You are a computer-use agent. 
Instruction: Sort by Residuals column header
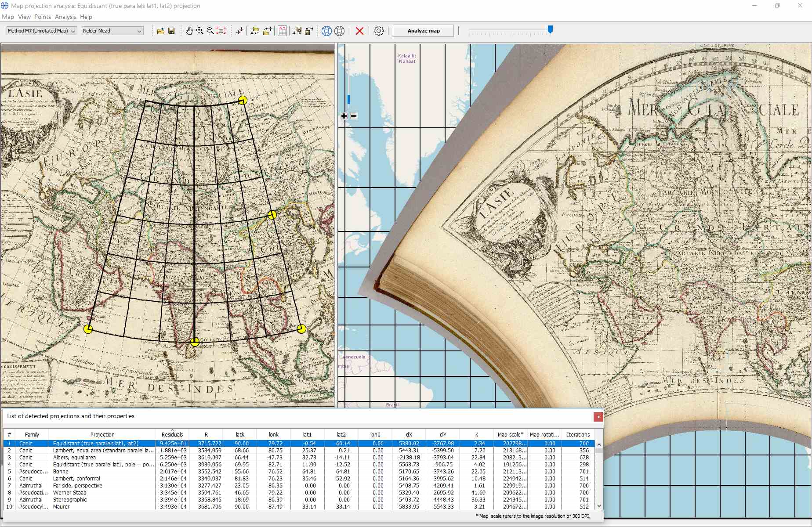pyautogui.click(x=172, y=434)
